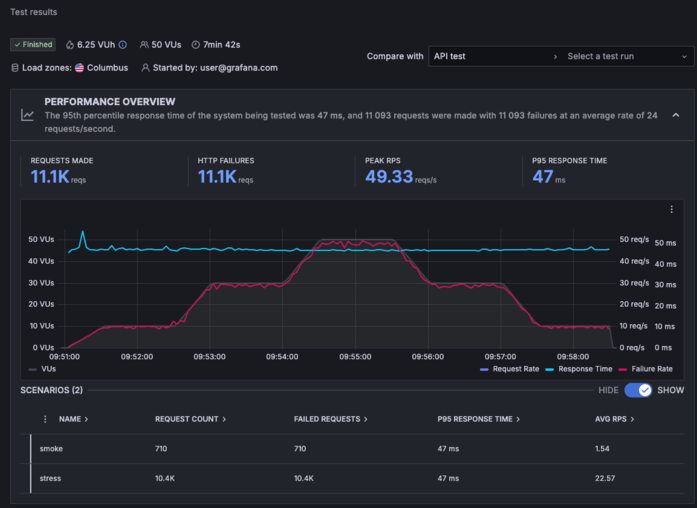This screenshot has height=508, width=697.
Task: Click the Finished status badge
Action: pos(33,44)
